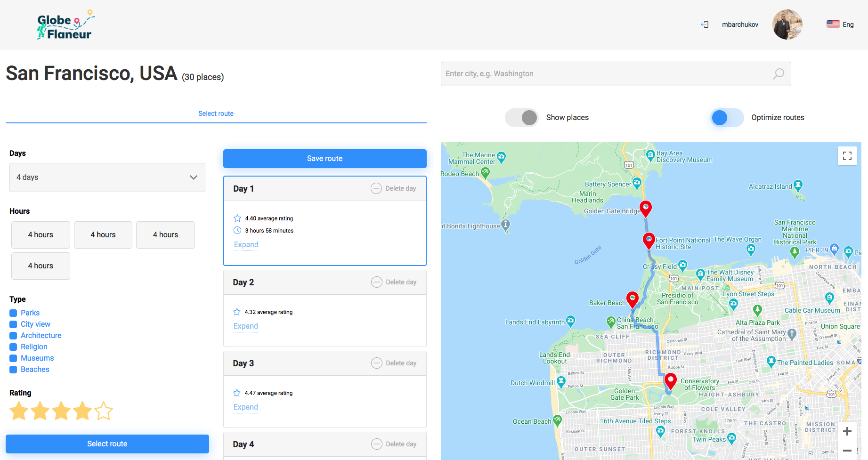Image resolution: width=868 pixels, height=460 pixels.
Task: Click The Marine Mammal Center marker
Action: tap(502, 157)
